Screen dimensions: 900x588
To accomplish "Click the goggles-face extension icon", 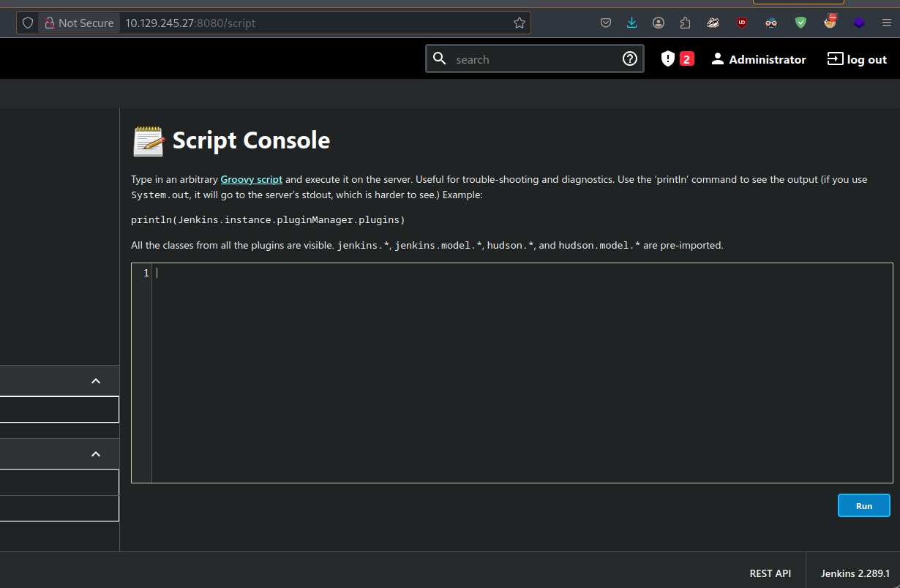I will click(771, 23).
